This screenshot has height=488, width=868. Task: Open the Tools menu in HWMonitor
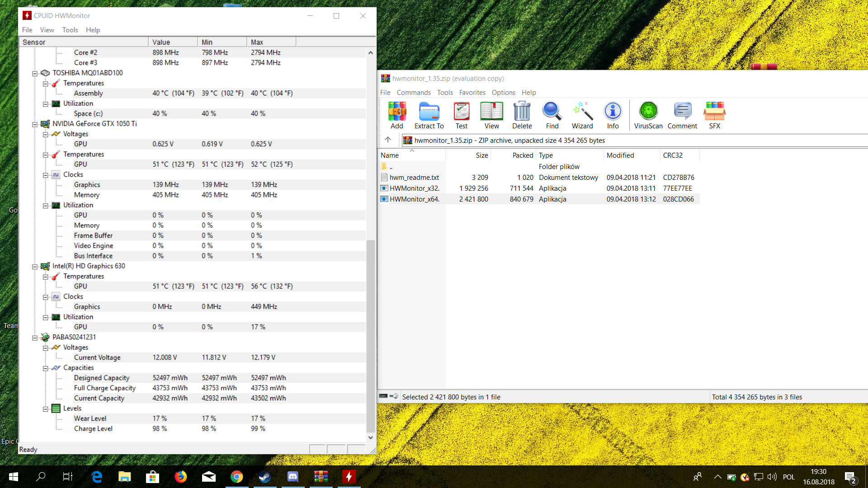coord(70,30)
